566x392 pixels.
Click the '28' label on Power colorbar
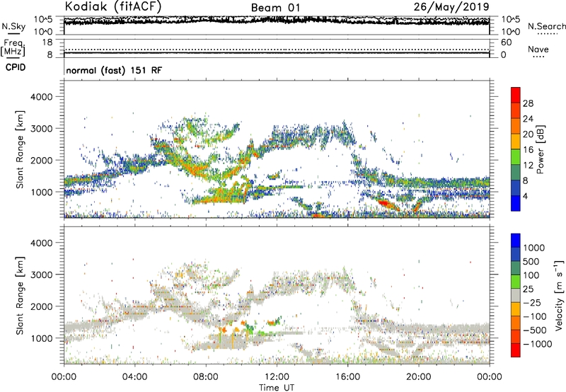528,103
